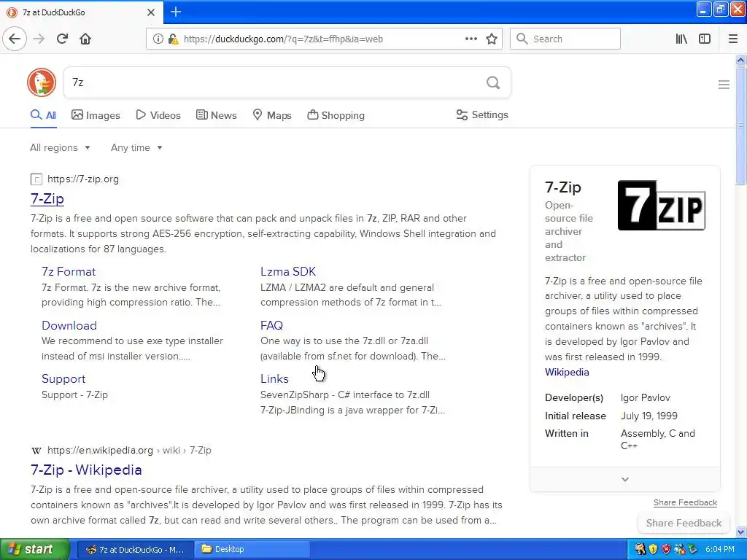This screenshot has width=747, height=560.
Task: Open the 7z Format sublink
Action: [x=69, y=271]
